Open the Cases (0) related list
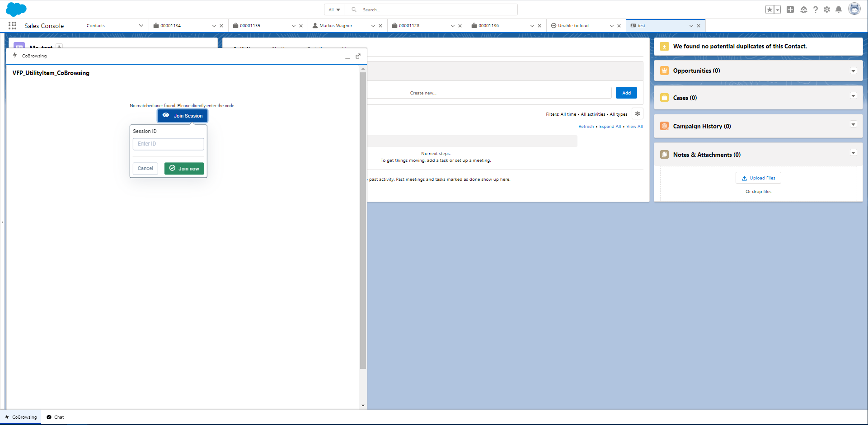 coord(685,98)
